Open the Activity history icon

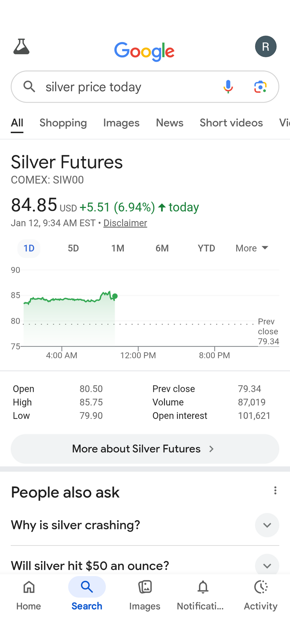click(x=261, y=587)
